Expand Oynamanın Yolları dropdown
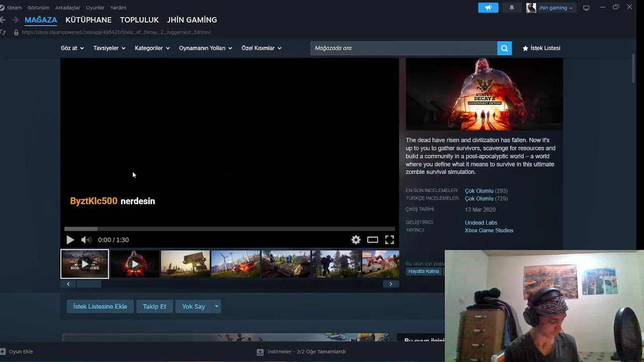Viewport: 644px width, 362px height. point(205,48)
